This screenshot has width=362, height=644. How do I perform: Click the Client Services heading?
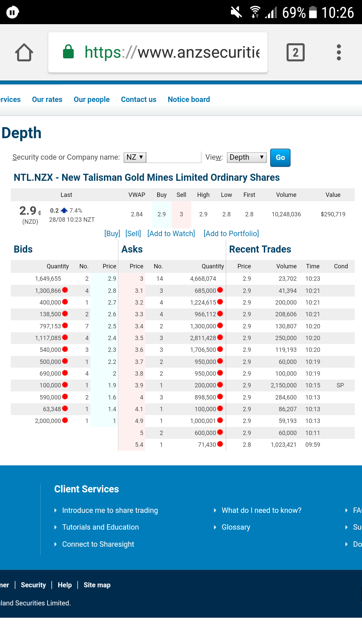(86, 489)
